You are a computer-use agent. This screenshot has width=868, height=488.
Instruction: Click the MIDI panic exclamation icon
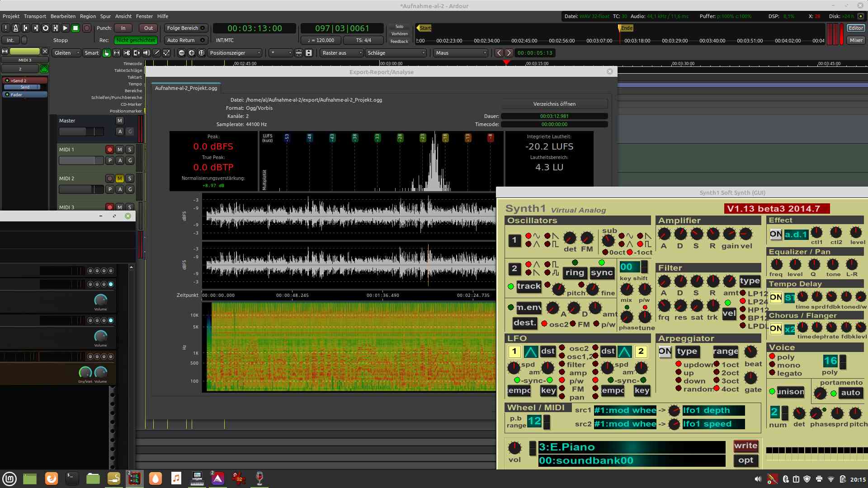[x=5, y=28]
